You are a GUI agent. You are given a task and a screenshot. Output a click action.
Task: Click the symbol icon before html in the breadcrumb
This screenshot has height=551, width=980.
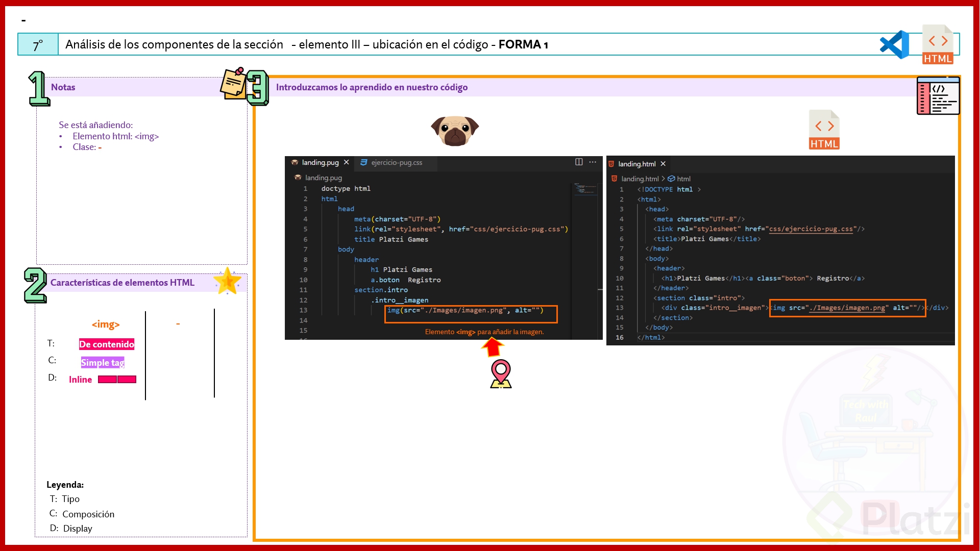[672, 179]
